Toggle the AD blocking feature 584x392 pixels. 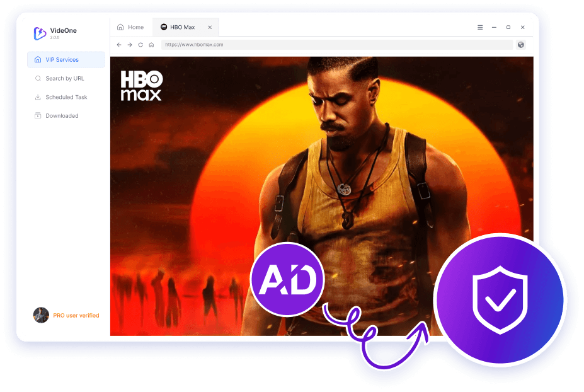tap(287, 280)
